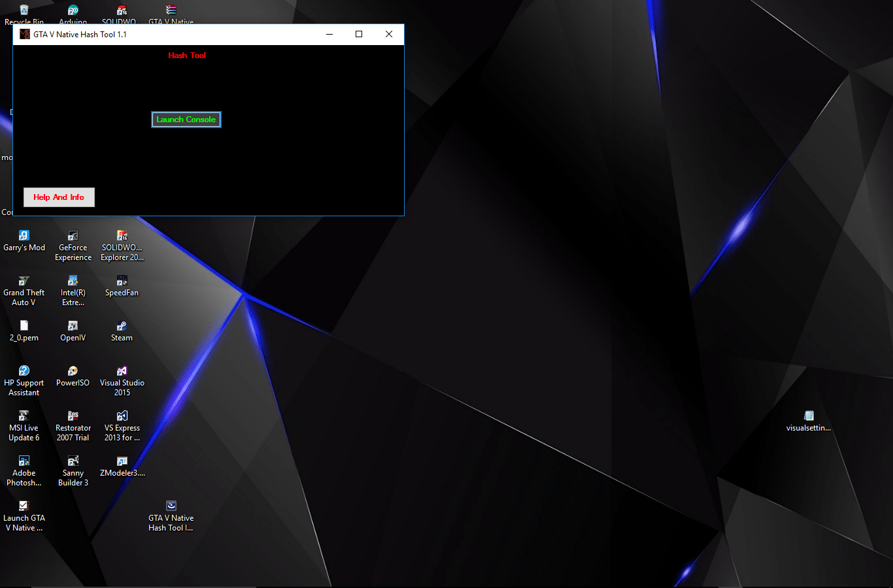Click the Hash Tool window title bar icon
893x588 pixels.
tap(25, 35)
